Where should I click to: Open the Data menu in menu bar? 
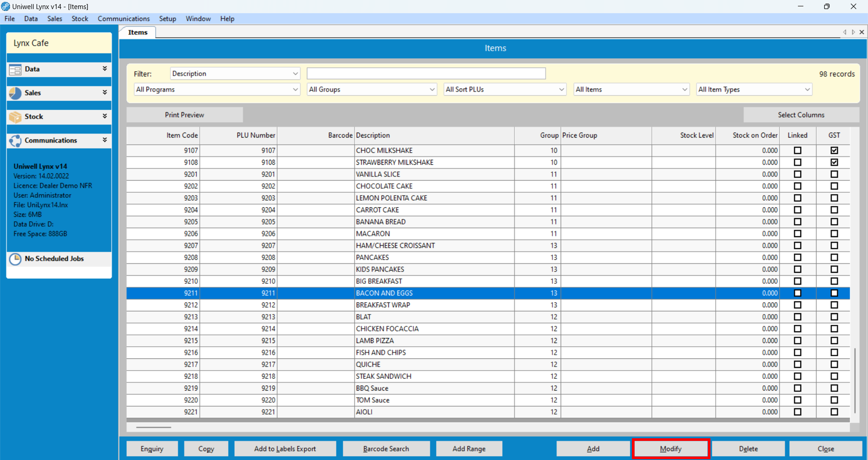[31, 19]
